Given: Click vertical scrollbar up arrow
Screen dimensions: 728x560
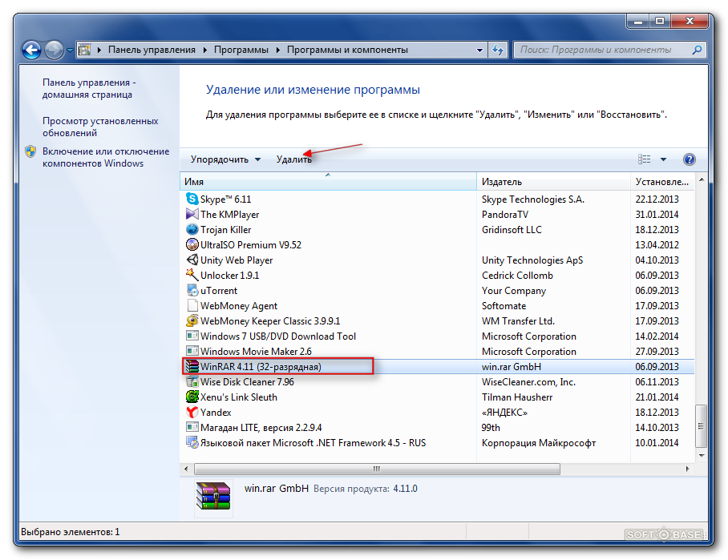Looking at the screenshot, I should [701, 179].
